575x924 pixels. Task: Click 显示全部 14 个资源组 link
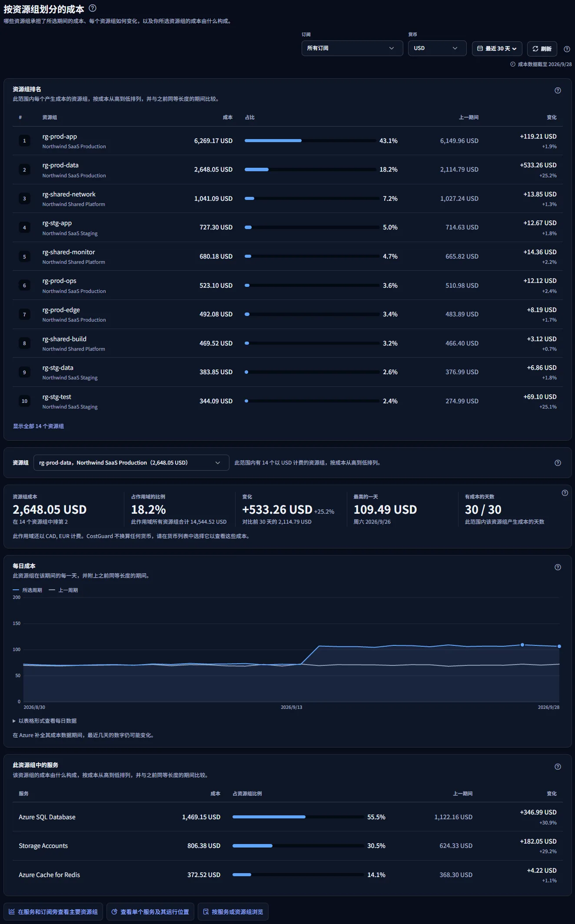pos(38,426)
